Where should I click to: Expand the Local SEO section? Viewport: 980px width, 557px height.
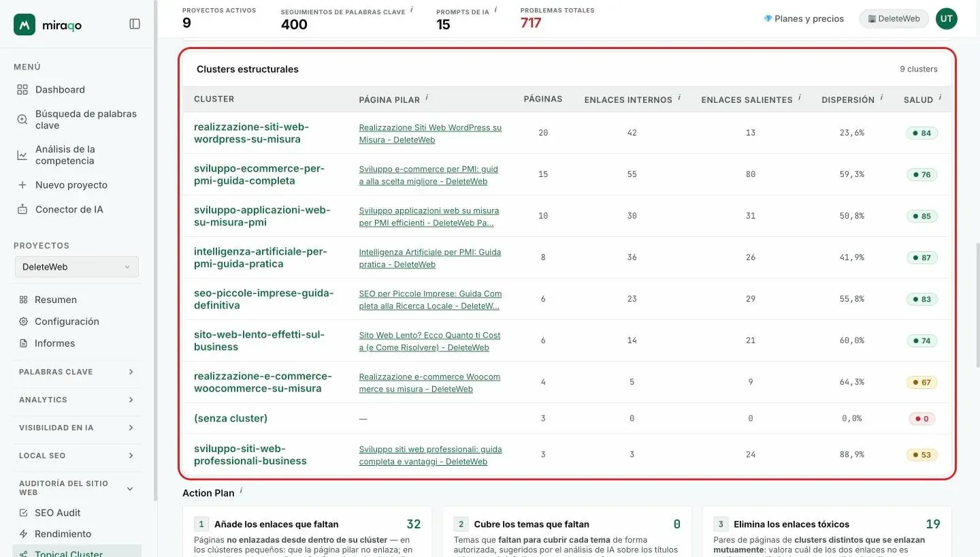click(77, 456)
